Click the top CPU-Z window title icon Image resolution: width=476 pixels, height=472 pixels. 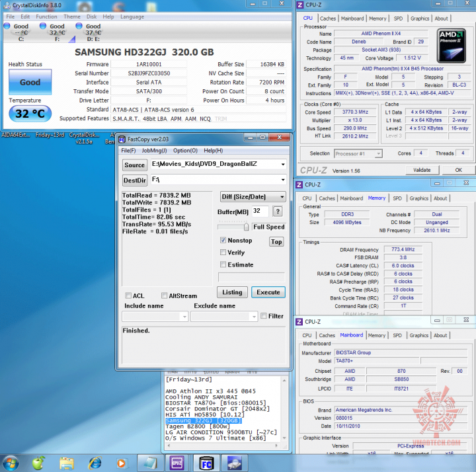coord(299,5)
